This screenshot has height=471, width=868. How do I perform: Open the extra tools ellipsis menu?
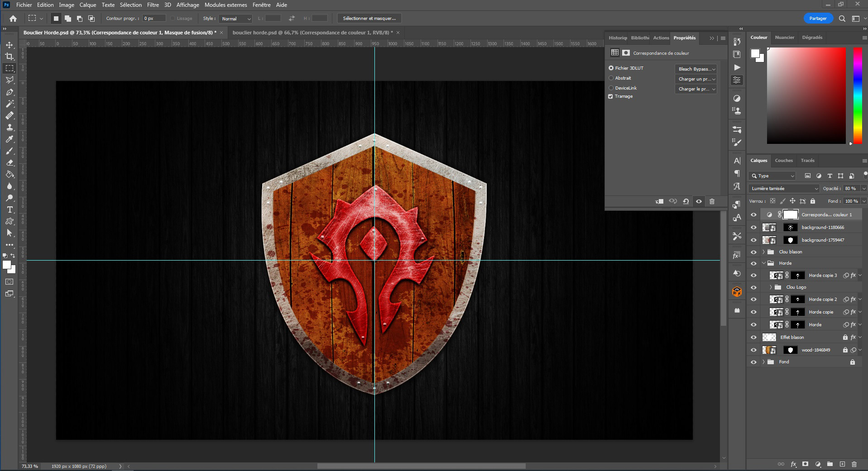pos(10,245)
